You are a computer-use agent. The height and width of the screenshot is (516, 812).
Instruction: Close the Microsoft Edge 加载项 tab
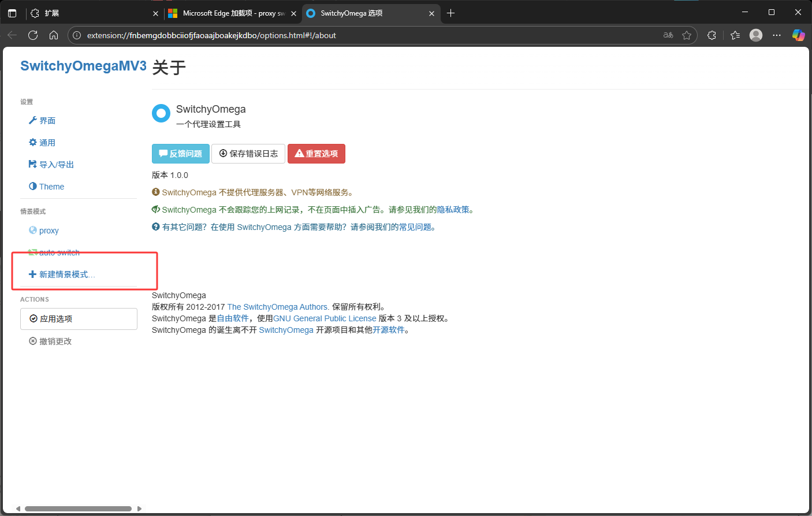tap(293, 13)
